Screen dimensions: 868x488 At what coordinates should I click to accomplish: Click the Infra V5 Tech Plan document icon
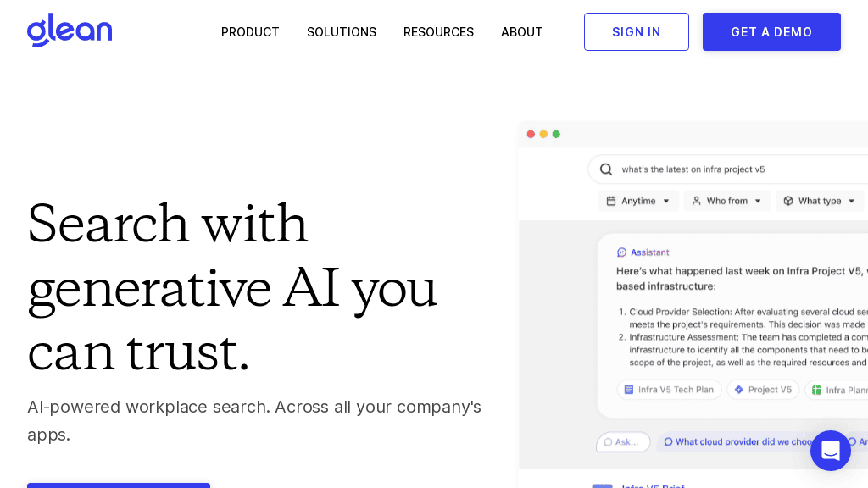(629, 390)
